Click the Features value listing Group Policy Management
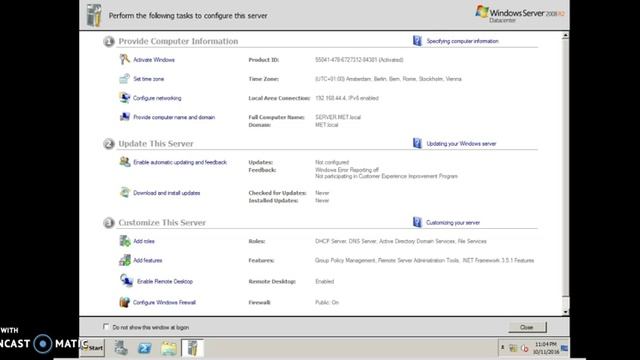 (424, 260)
